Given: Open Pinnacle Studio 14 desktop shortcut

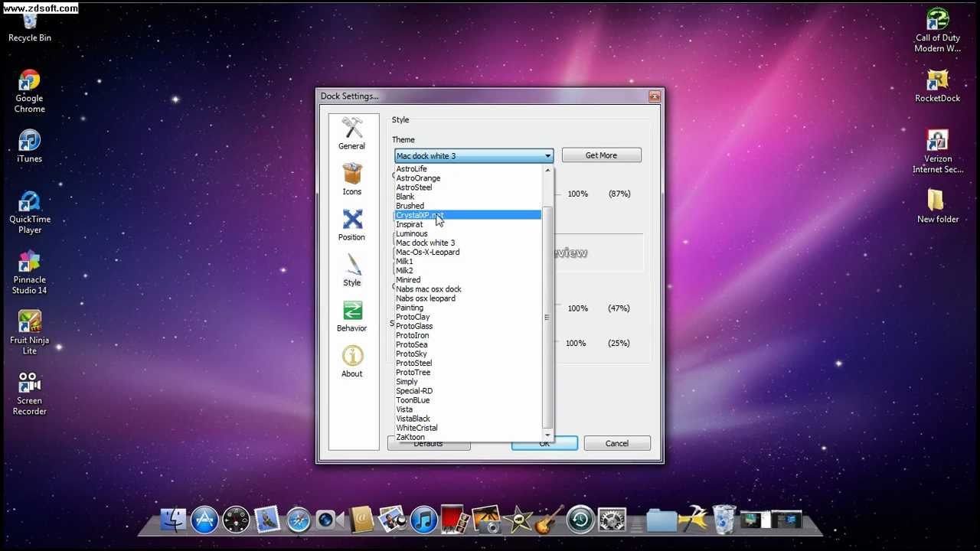Looking at the screenshot, I should pos(29,273).
